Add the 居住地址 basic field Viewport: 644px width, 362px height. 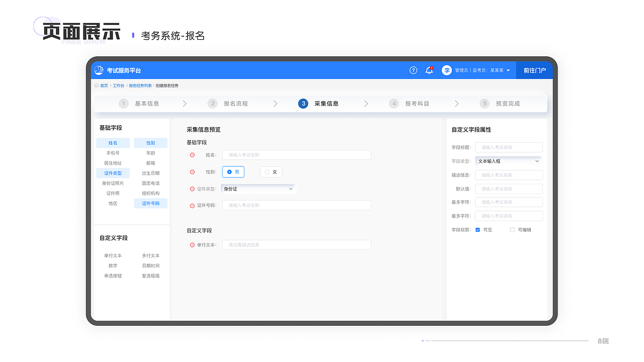[x=113, y=163]
